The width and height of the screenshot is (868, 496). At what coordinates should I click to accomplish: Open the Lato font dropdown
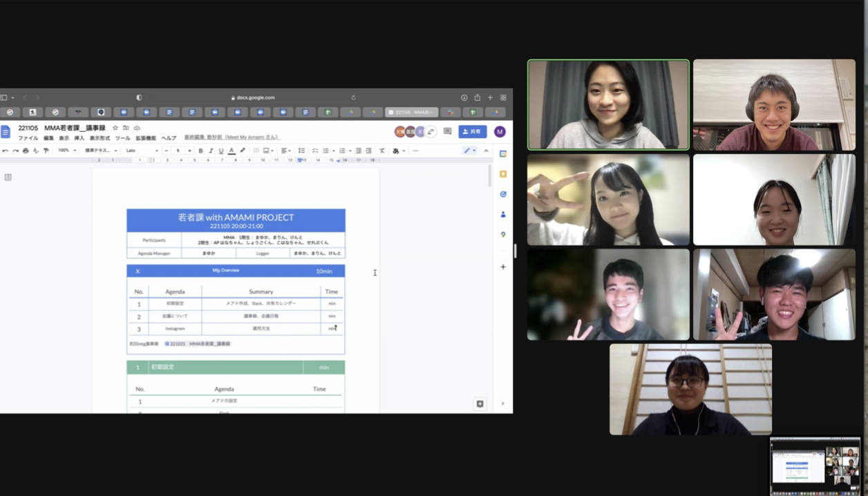tap(142, 151)
